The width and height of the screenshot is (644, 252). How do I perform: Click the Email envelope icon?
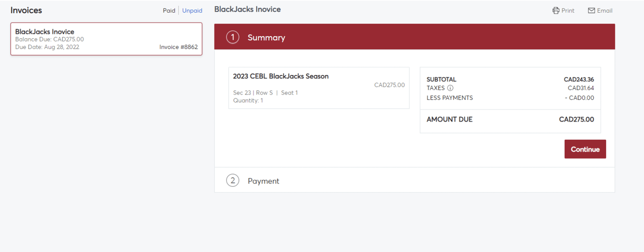click(591, 11)
